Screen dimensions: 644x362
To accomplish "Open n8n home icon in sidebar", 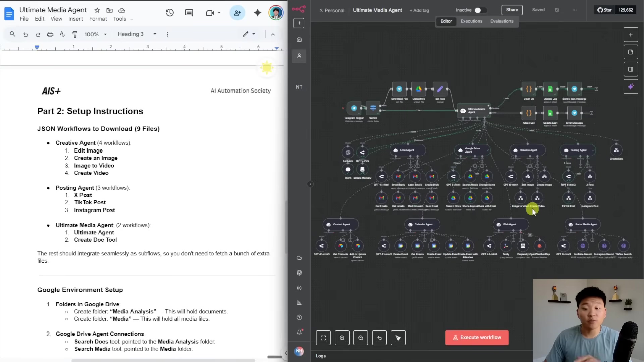I will pyautogui.click(x=299, y=39).
